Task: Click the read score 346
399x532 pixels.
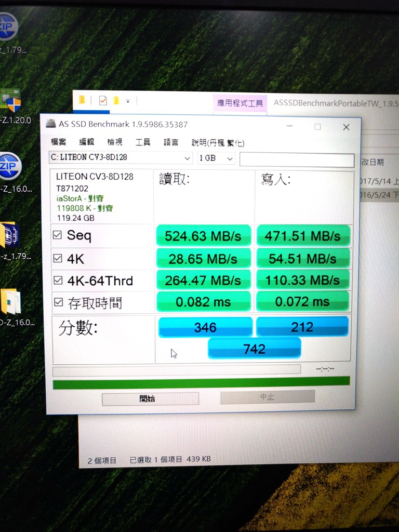Action: click(205, 327)
